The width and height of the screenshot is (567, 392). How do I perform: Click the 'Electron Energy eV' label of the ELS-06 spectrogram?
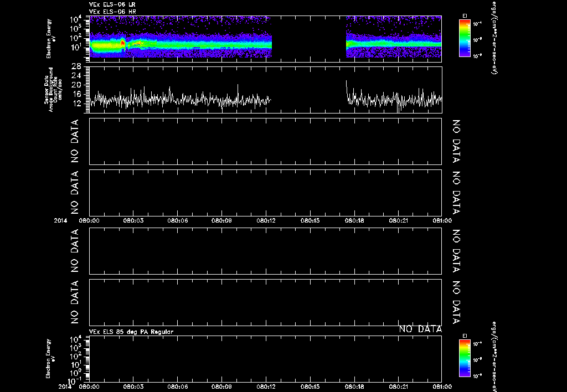tap(51, 39)
